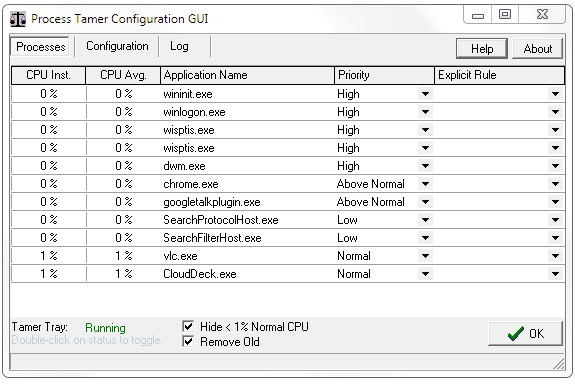Select the chrome.exe process name

(x=191, y=184)
